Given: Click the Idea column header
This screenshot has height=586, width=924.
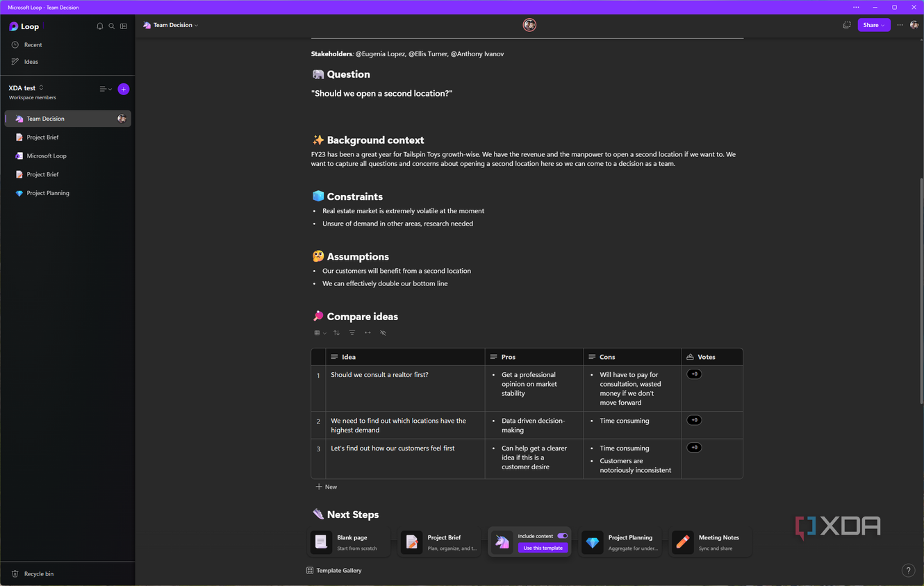Looking at the screenshot, I should [405, 357].
